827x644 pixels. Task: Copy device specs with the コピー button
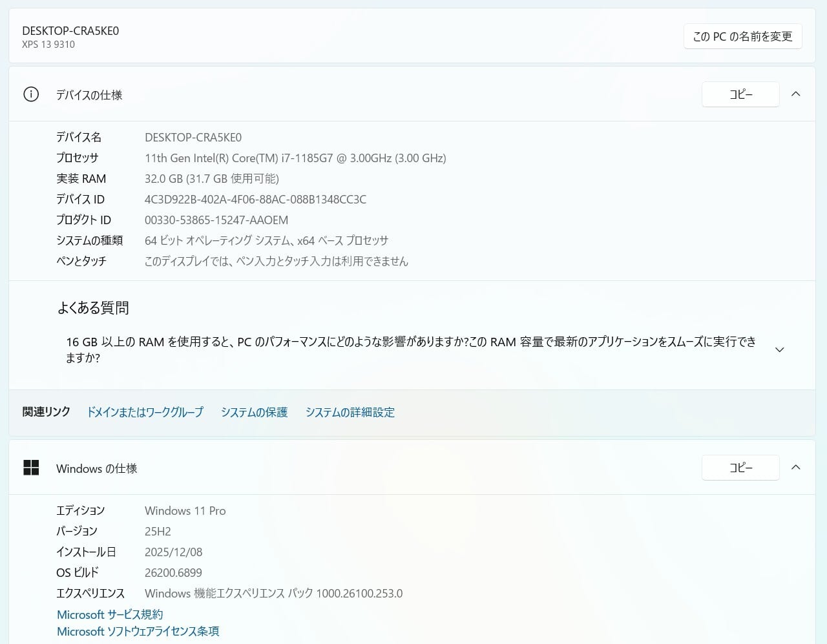[x=740, y=94]
